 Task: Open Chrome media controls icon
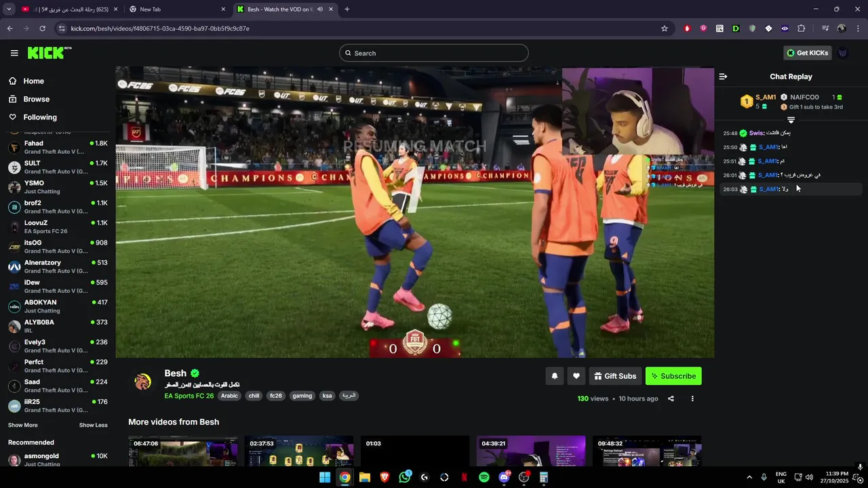[825, 28]
